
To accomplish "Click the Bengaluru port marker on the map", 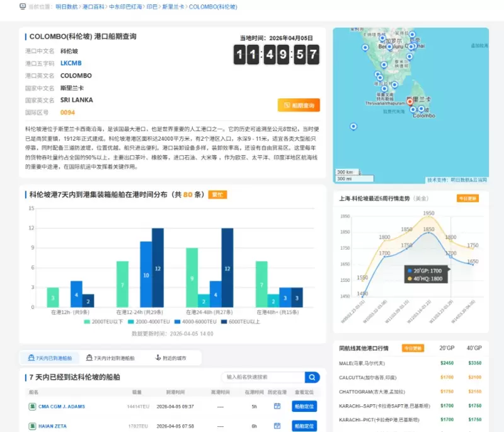I will coord(388,47).
